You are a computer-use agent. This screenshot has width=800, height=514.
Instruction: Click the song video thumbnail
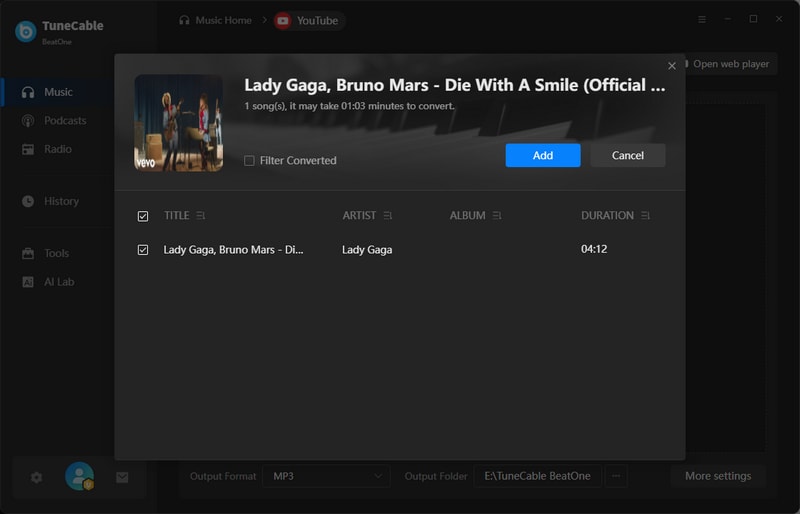[179, 123]
